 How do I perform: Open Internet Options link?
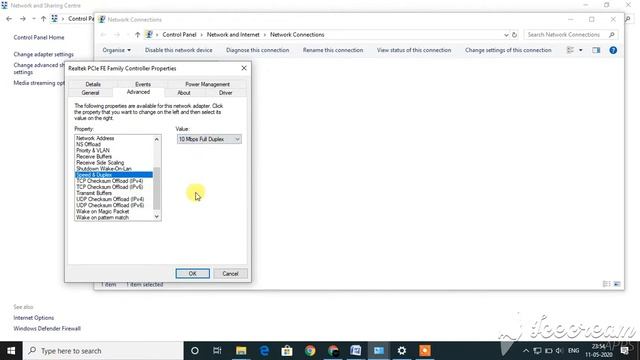tap(33, 318)
